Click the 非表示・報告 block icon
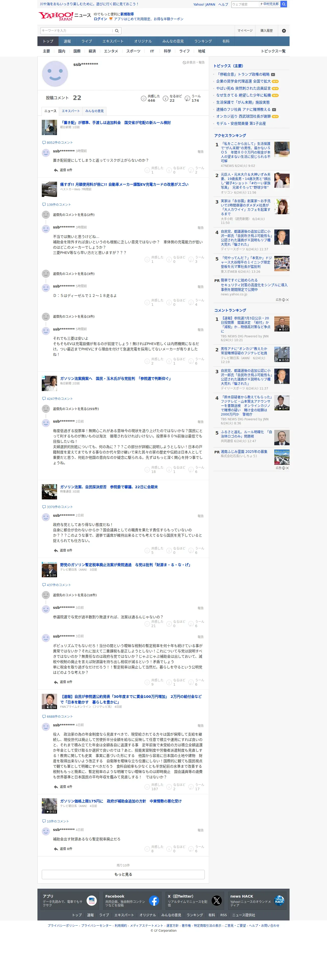Screen dimensions: 327x980 click(184, 62)
